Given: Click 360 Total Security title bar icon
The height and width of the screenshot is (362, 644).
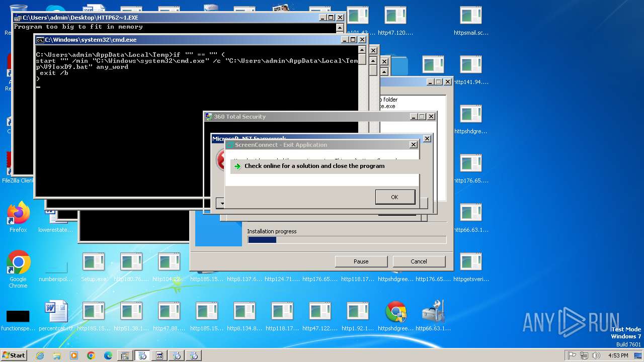Looking at the screenshot, I should tap(209, 117).
